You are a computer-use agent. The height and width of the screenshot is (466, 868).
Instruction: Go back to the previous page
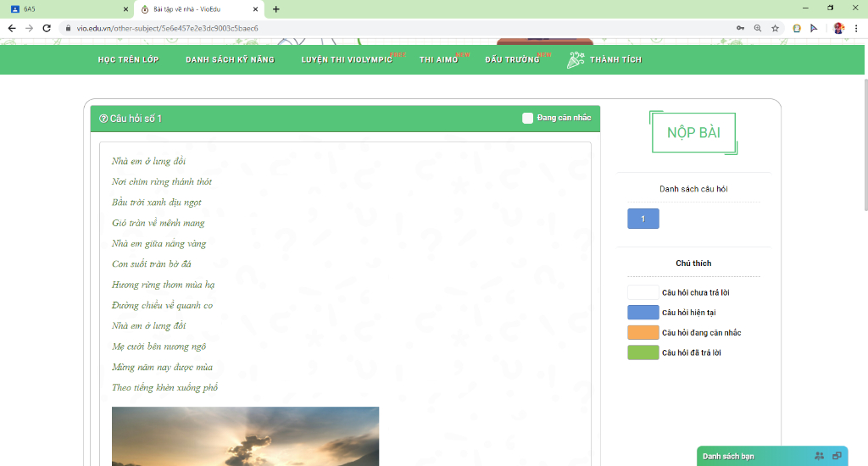12,28
